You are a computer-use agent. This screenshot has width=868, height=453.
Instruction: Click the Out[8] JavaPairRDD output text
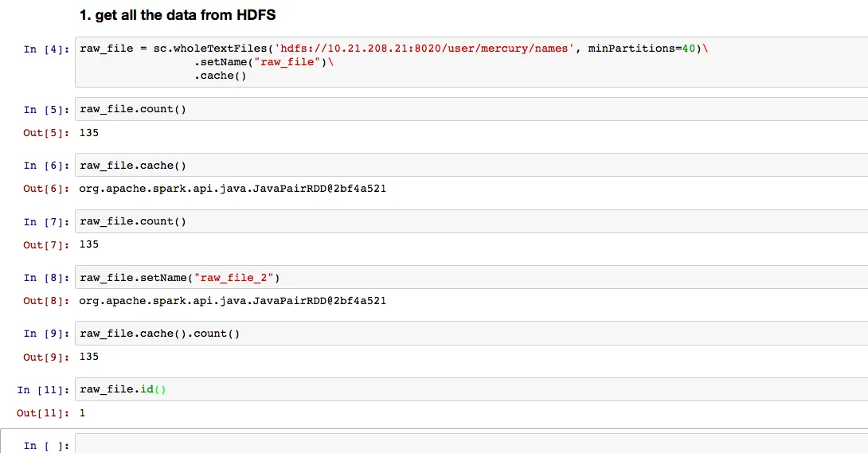(233, 301)
